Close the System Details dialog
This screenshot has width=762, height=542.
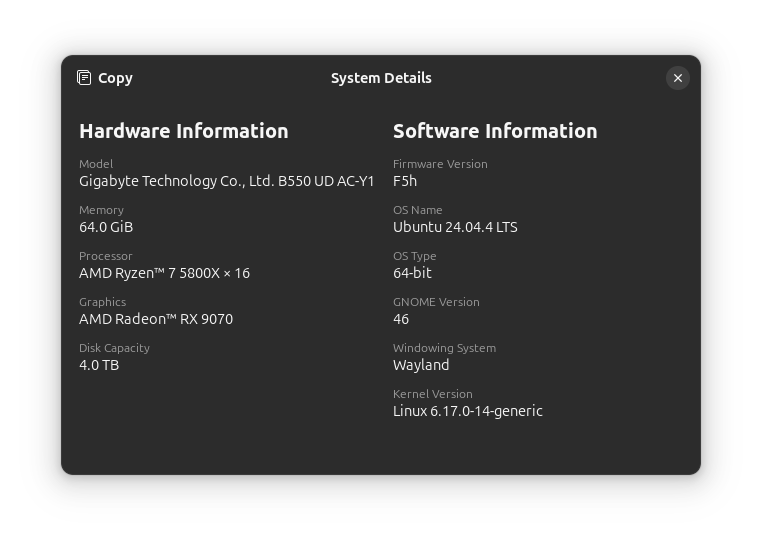678,78
